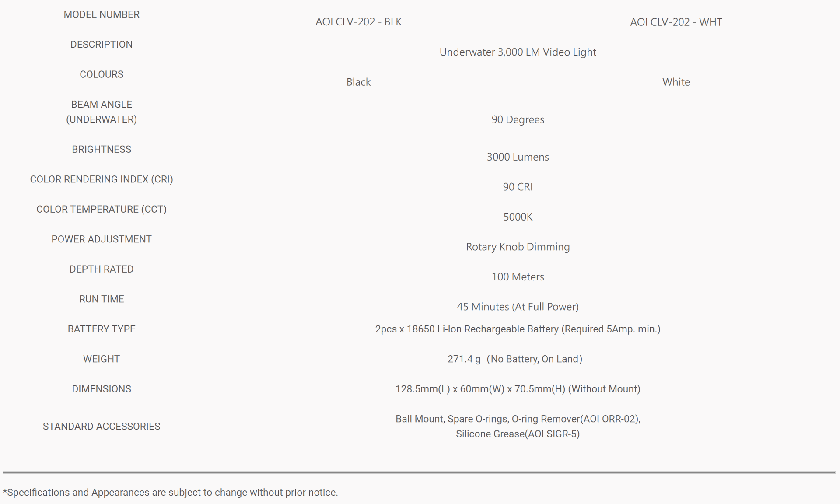Click the 45 Minutes run time text

[518, 307]
